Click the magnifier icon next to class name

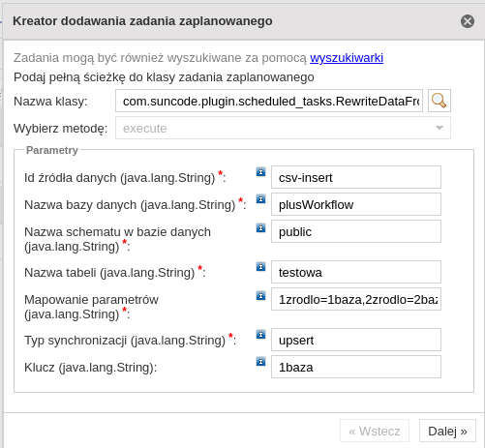tap(440, 101)
